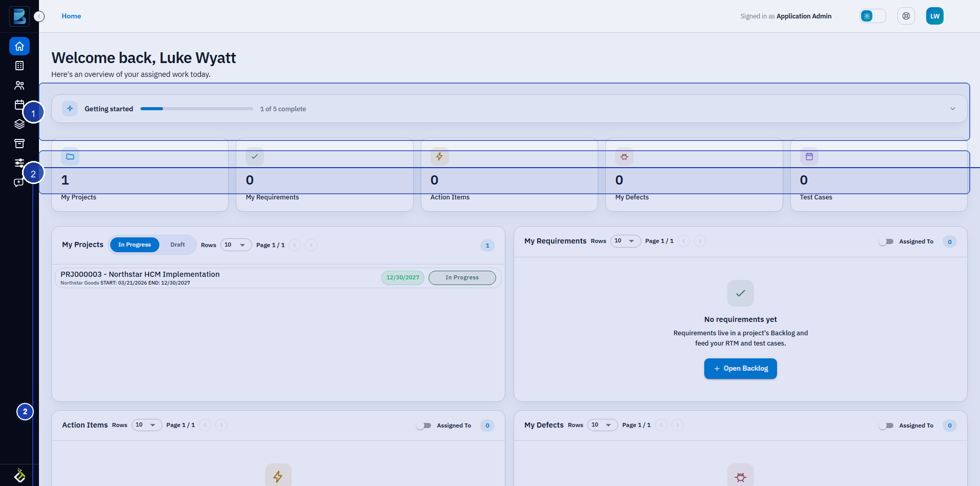Click the In Progress status pill on project row
980x486 pixels.
tap(462, 278)
